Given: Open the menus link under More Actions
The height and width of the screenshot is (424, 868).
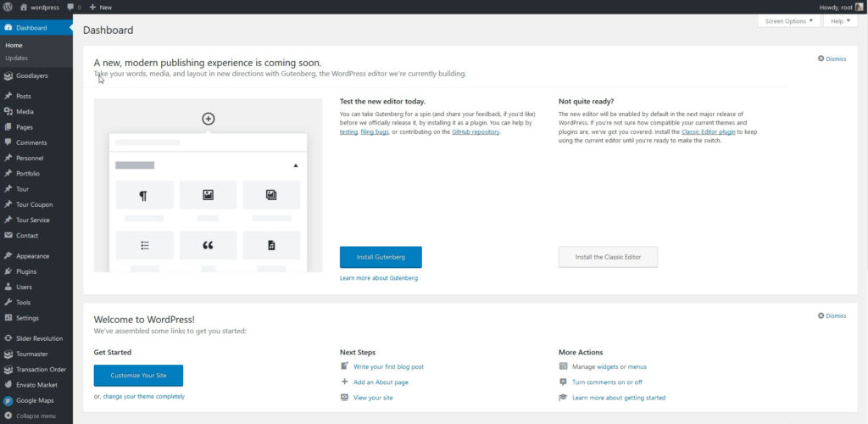Looking at the screenshot, I should point(637,366).
